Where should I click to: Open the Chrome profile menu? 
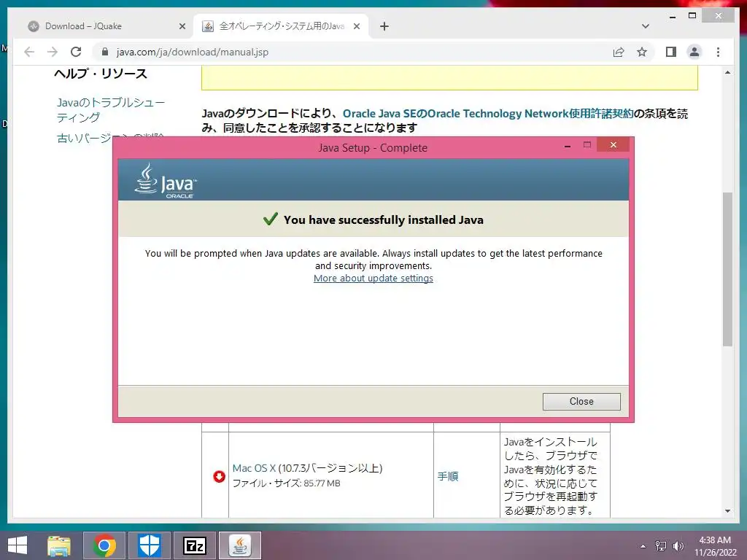pos(694,52)
